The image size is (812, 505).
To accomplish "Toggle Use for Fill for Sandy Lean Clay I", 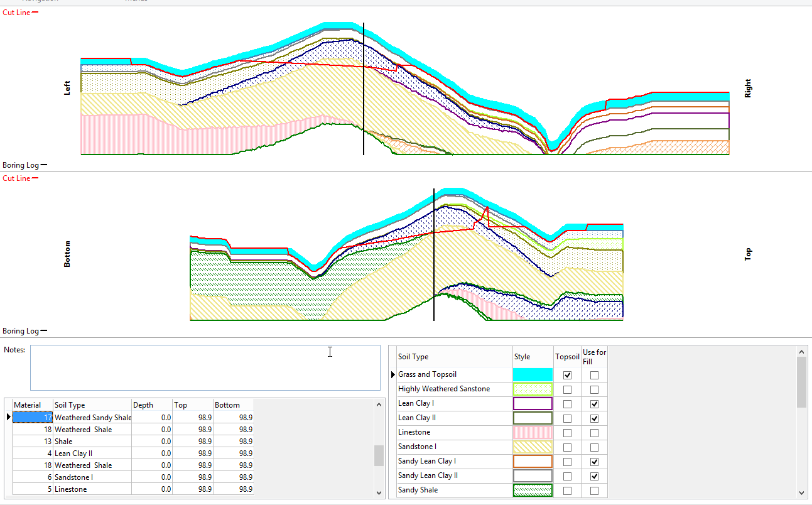I will pos(594,462).
